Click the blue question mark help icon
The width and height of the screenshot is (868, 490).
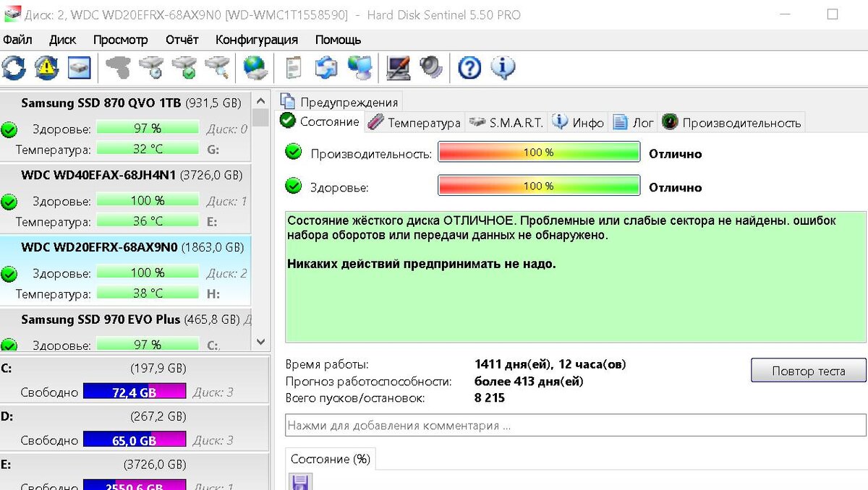pos(470,68)
